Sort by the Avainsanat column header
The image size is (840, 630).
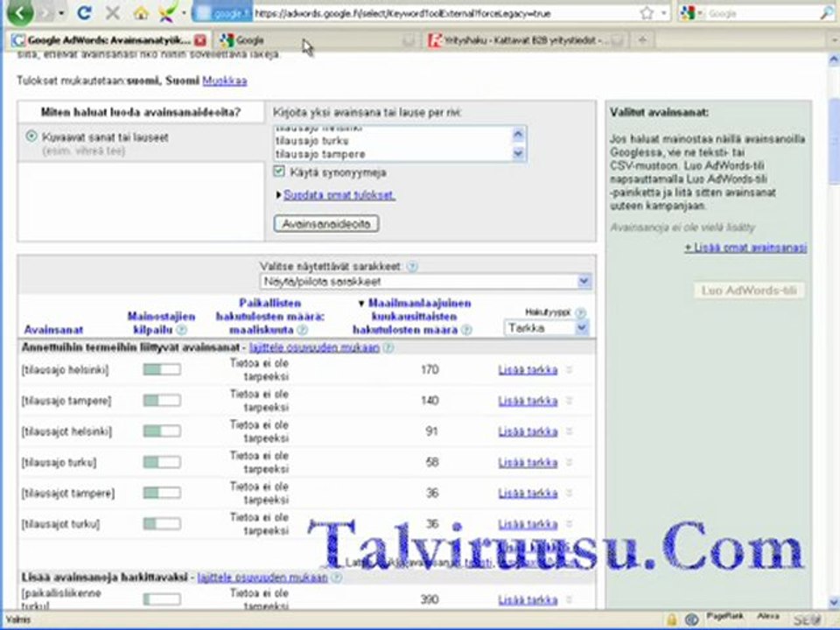[x=53, y=330]
